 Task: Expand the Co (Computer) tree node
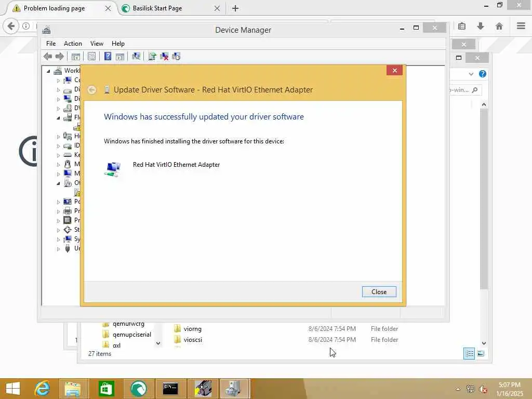[58, 81]
